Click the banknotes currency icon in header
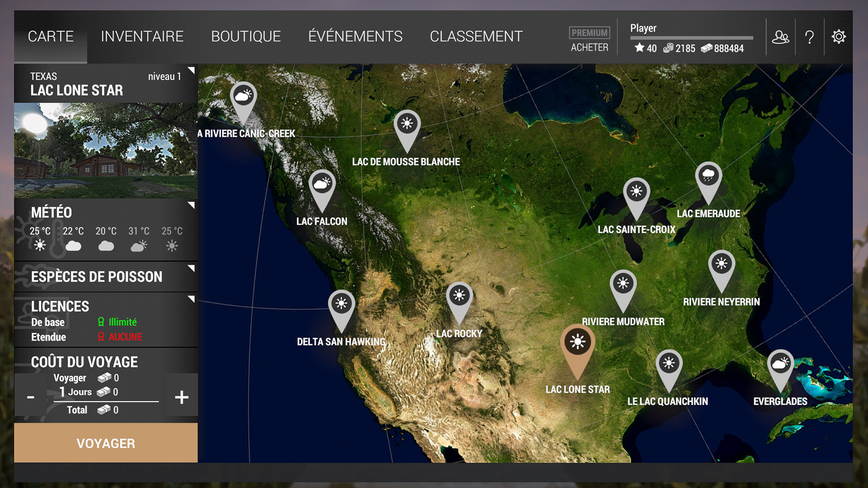 [x=707, y=48]
